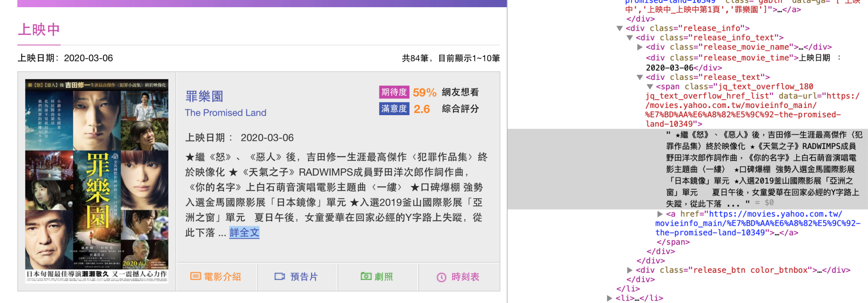The width and height of the screenshot is (868, 303).
Task: Open the 預告片 trailer button
Action: [x=297, y=277]
